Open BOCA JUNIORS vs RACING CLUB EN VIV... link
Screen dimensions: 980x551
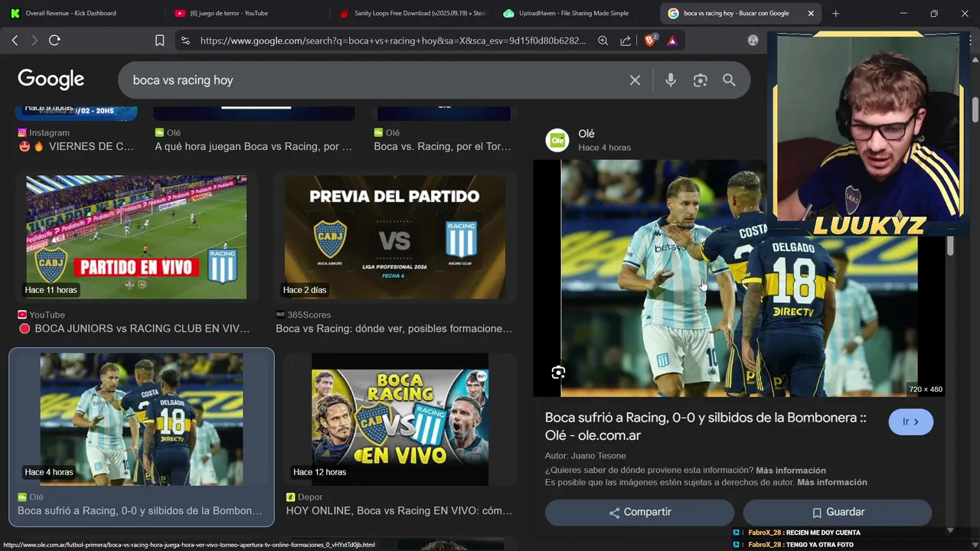click(142, 328)
